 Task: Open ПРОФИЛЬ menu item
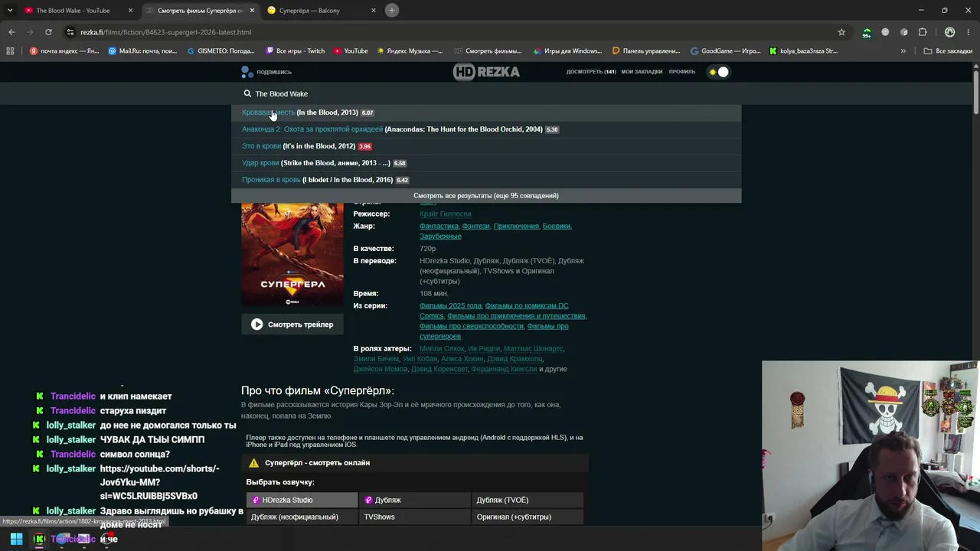(x=682, y=72)
